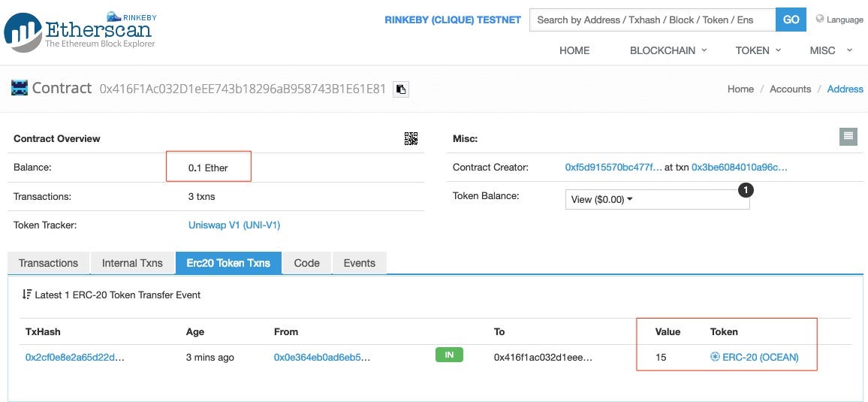868x402 pixels.
Task: Click the 0.1 Ether balance value
Action: 208,168
